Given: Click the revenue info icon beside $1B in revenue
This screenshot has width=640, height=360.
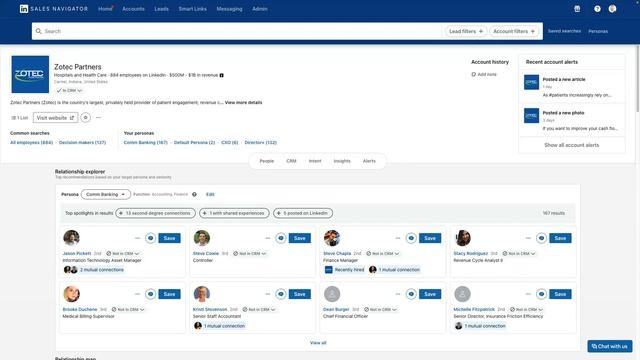Looking at the screenshot, I should pyautogui.click(x=222, y=75).
